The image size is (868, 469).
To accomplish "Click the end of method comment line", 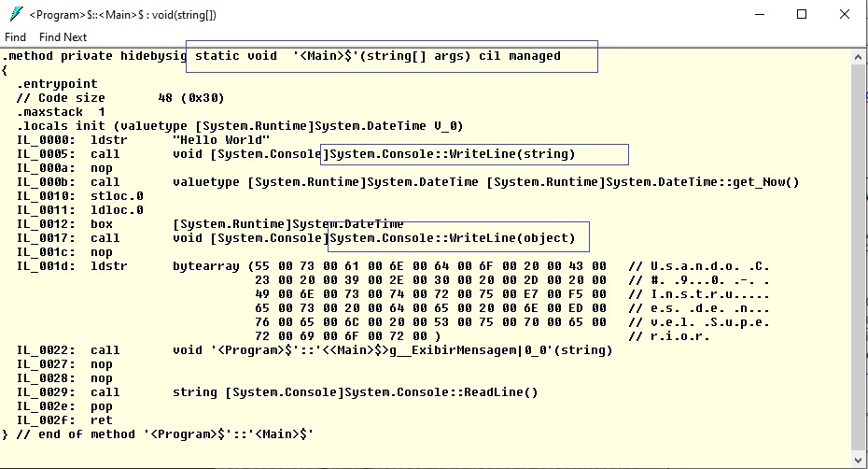I will (x=158, y=434).
